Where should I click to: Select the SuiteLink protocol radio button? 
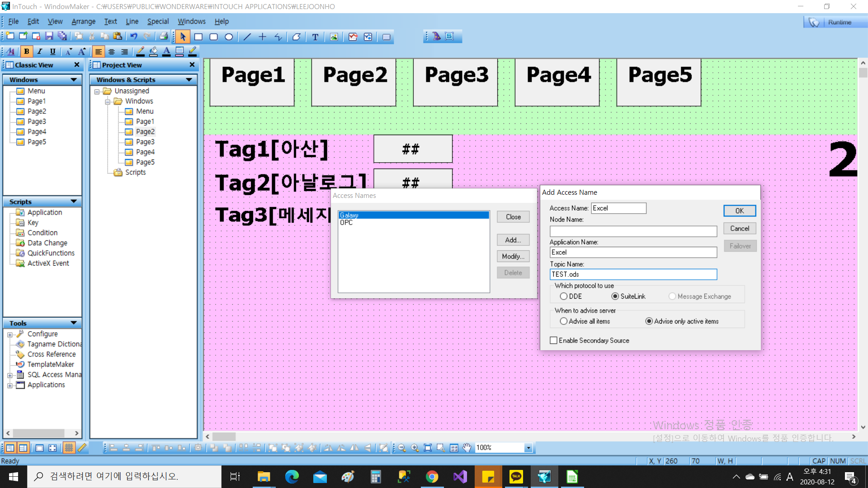615,296
